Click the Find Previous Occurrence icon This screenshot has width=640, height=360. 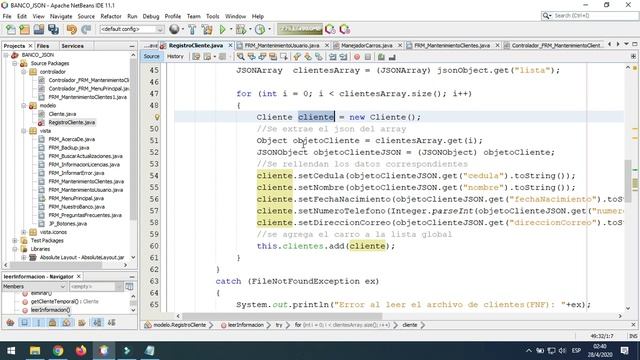coord(251,57)
